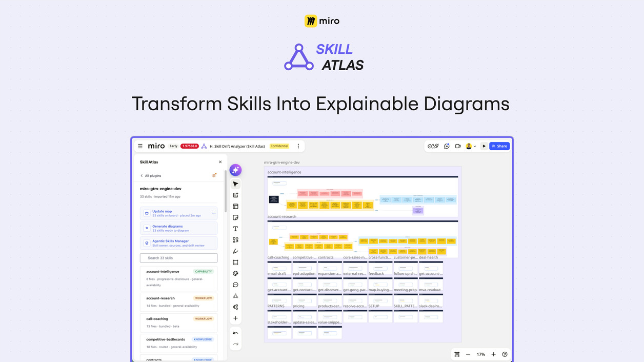The image size is (644, 362).
Task: Open the help question mark
Action: tap(505, 354)
